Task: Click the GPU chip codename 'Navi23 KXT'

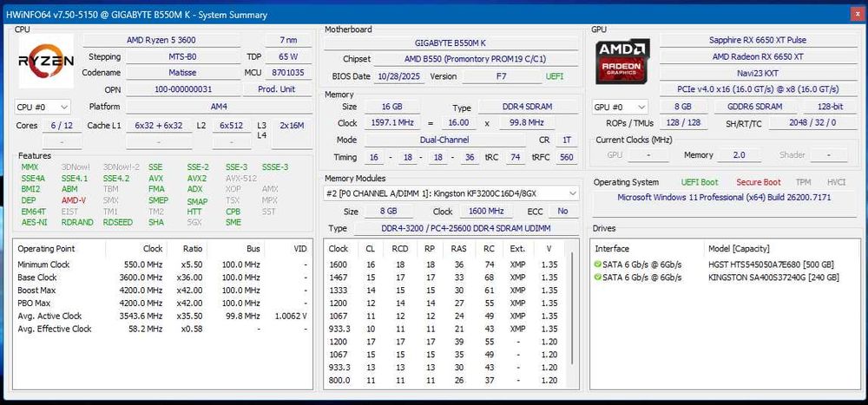Action: [x=758, y=73]
